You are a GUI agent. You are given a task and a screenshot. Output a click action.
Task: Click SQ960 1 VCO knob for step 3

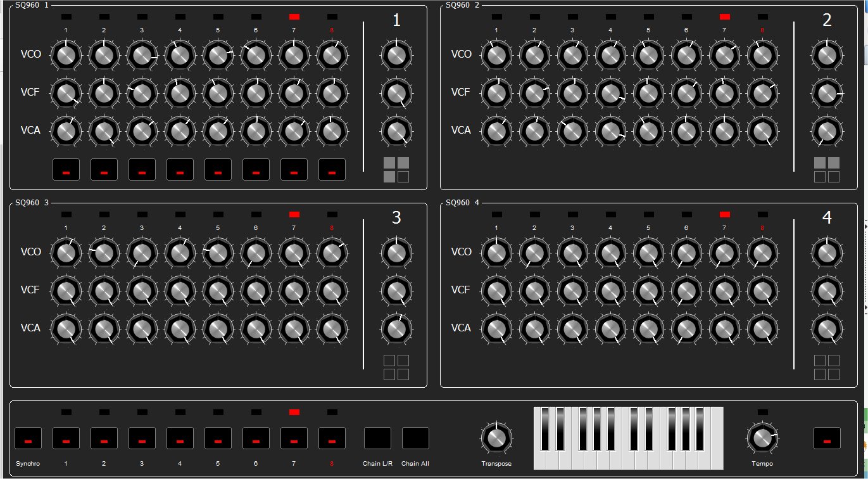point(142,55)
